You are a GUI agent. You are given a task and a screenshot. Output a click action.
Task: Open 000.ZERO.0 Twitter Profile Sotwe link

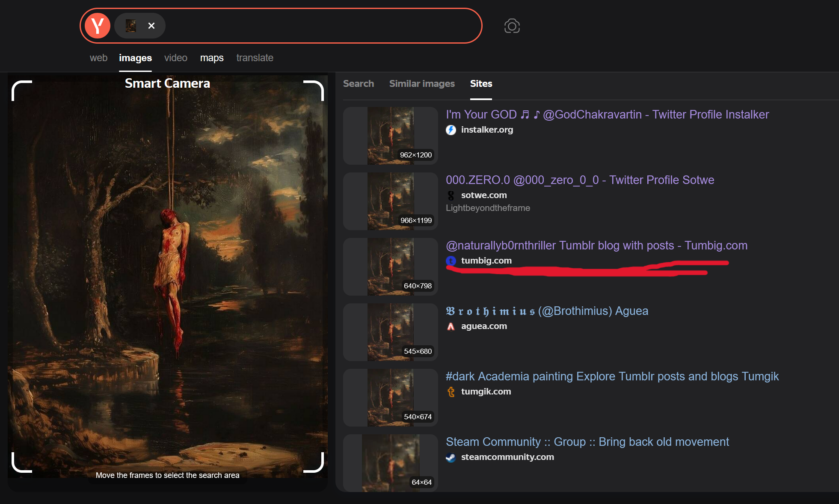(580, 180)
